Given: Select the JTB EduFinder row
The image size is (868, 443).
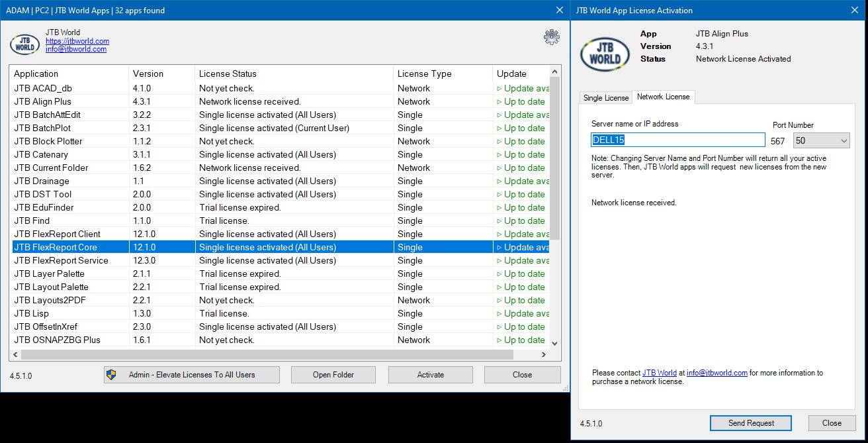Looking at the screenshot, I should [x=280, y=207].
